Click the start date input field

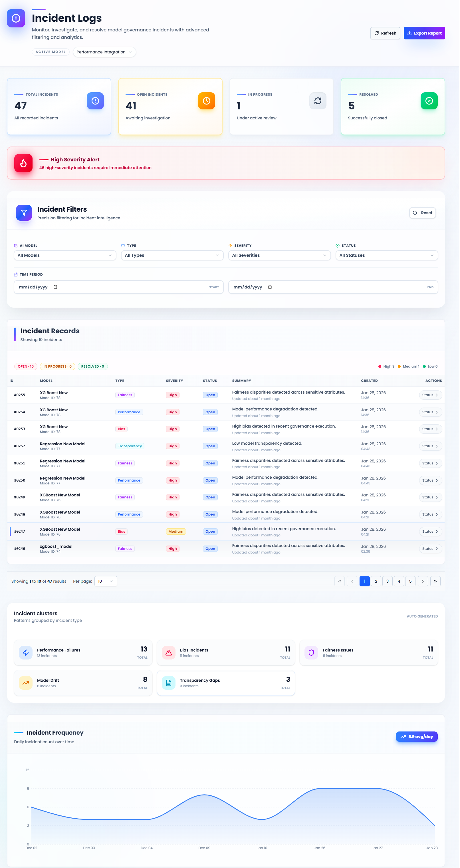[x=119, y=287]
